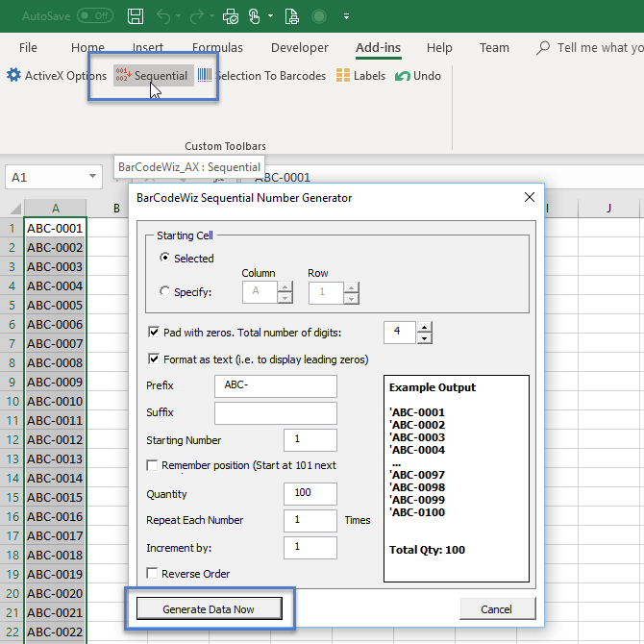
Task: Open the File menu tab
Action: [x=29, y=48]
